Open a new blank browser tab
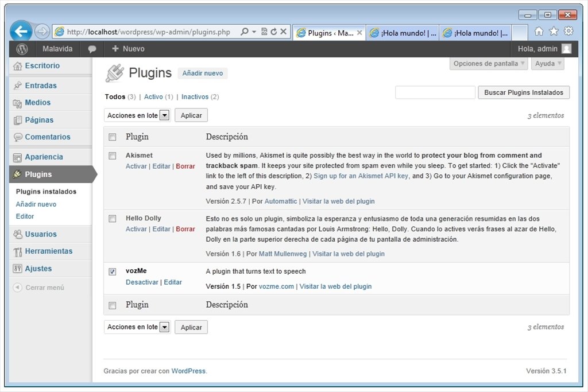 pyautogui.click(x=520, y=33)
